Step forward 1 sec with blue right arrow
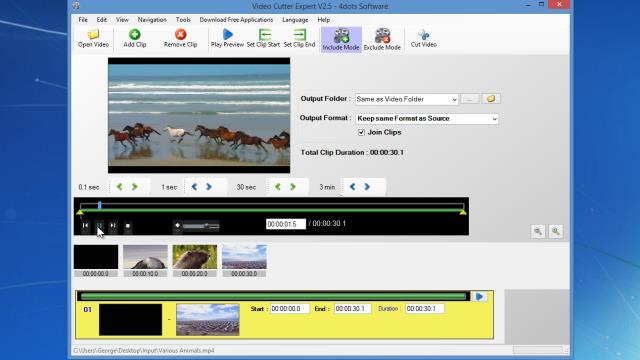Image resolution: width=640 pixels, height=360 pixels. (209, 187)
